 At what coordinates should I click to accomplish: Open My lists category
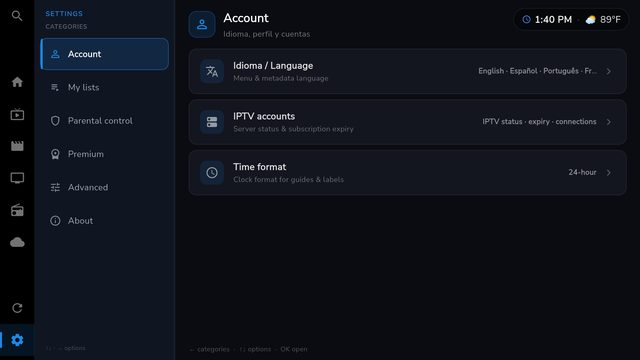coord(104,87)
